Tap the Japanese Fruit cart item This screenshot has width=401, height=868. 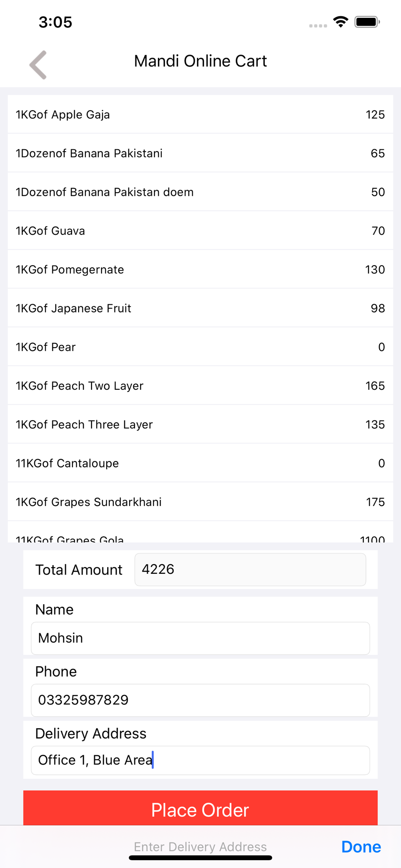click(200, 308)
